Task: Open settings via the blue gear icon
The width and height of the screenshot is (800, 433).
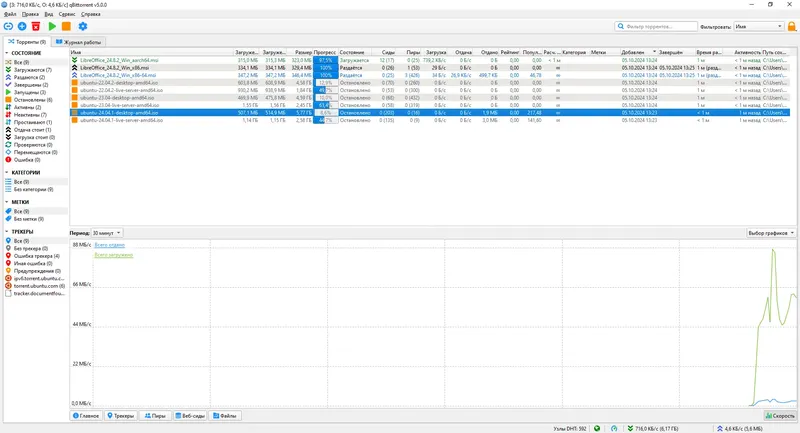Action: pyautogui.click(x=83, y=26)
